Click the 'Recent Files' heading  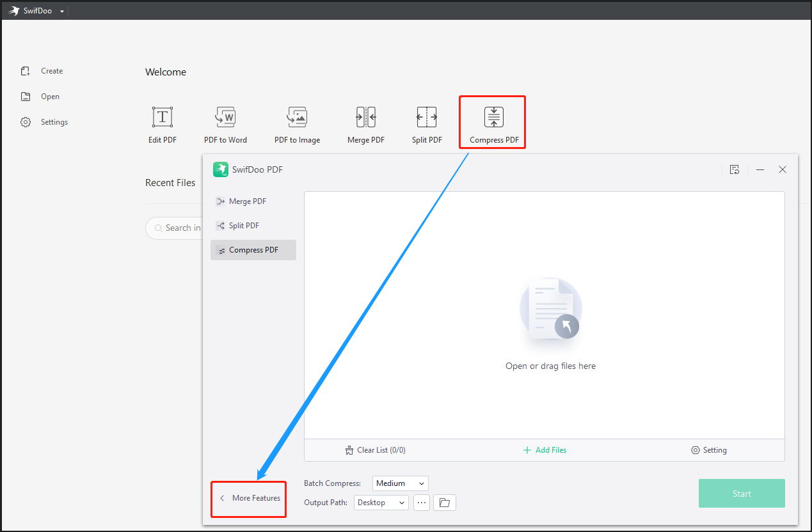[170, 183]
